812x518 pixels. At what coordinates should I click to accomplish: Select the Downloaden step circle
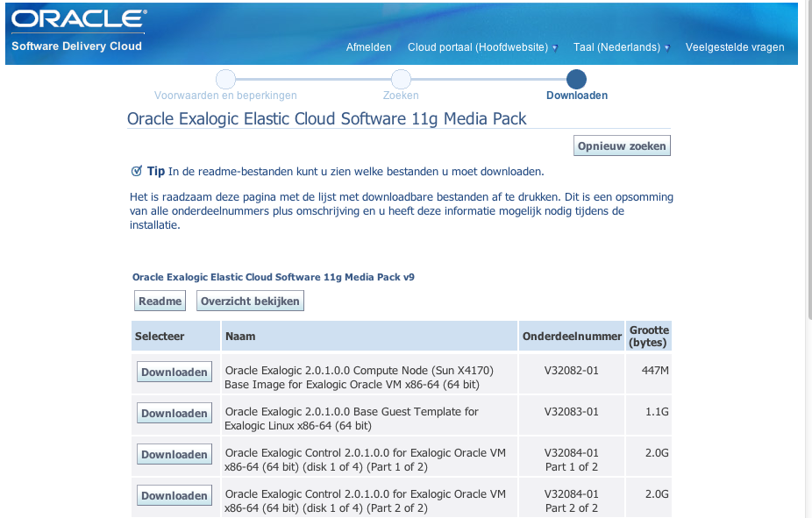pyautogui.click(x=576, y=79)
